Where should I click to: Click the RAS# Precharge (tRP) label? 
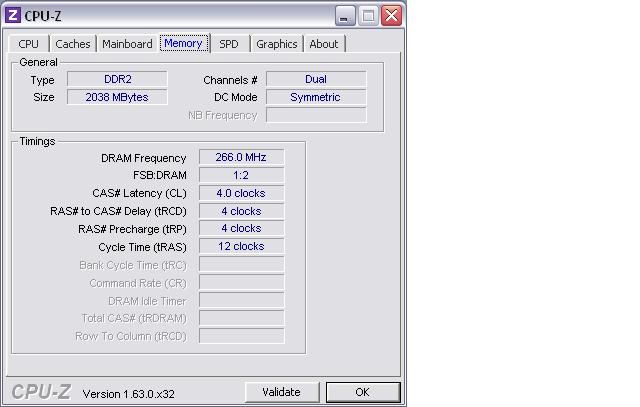click(x=132, y=229)
